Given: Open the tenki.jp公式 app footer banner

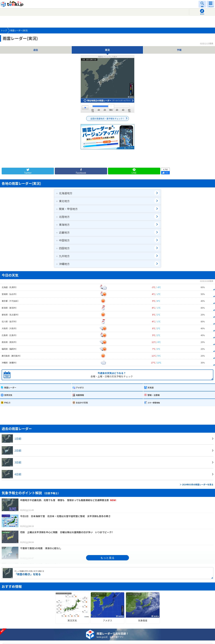Looking at the screenshot, I should tap(107, 634).
